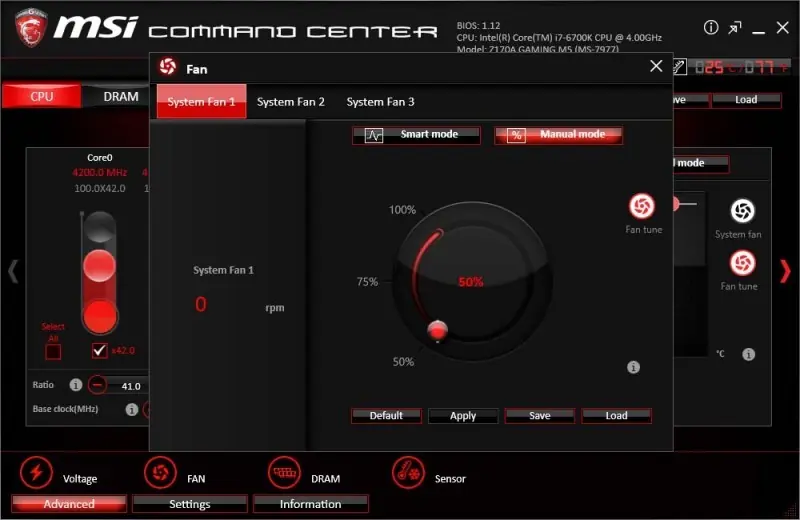Select the CPU tab
Viewport: 800px width, 520px height.
coord(41,96)
